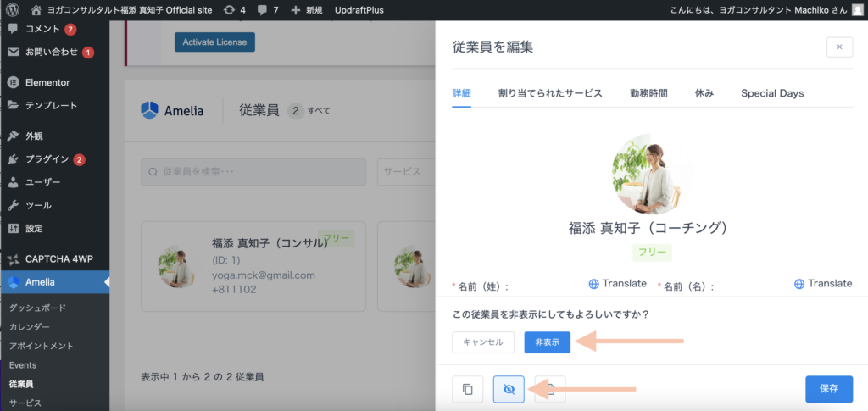This screenshot has width=868, height=411.
Task: Click Translate next to first name field
Action: pyautogui.click(x=823, y=284)
